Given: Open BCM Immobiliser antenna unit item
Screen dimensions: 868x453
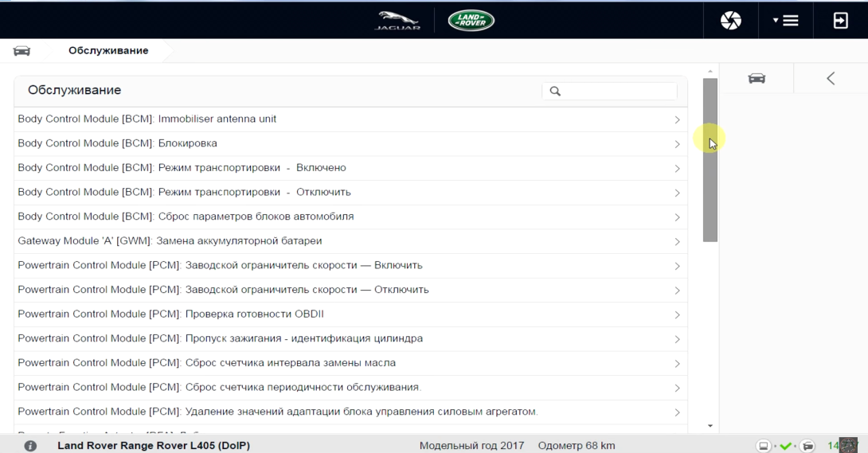Looking at the screenshot, I should click(x=350, y=119).
